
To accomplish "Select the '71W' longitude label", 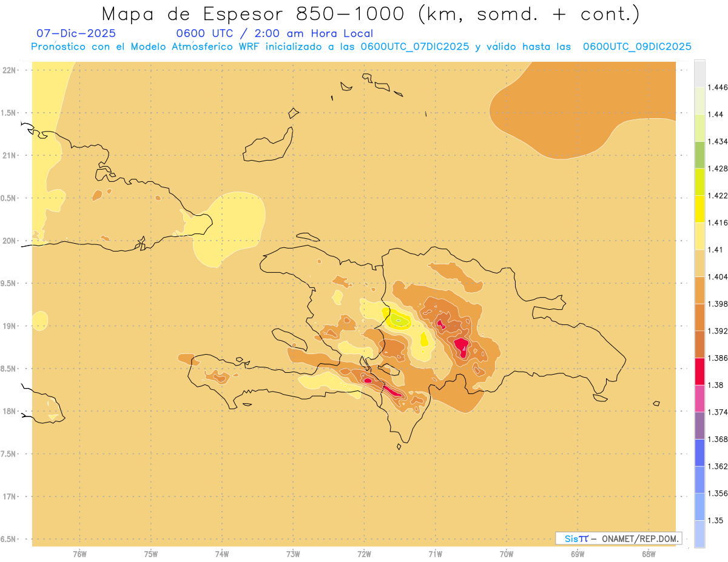I will (435, 554).
